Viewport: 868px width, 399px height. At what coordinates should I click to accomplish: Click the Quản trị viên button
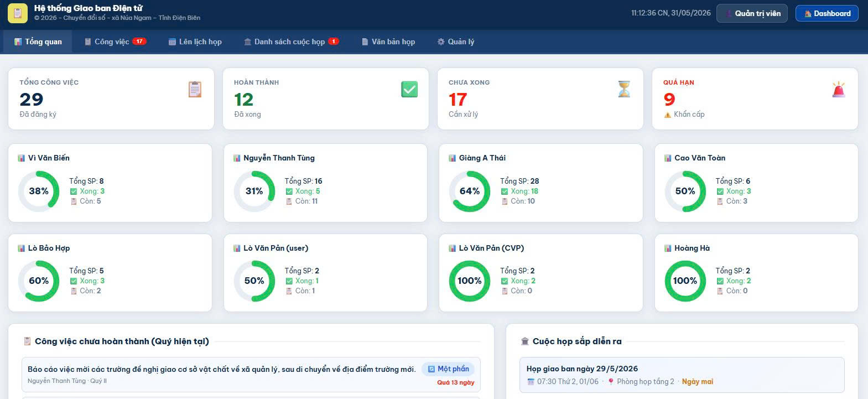[x=752, y=13]
